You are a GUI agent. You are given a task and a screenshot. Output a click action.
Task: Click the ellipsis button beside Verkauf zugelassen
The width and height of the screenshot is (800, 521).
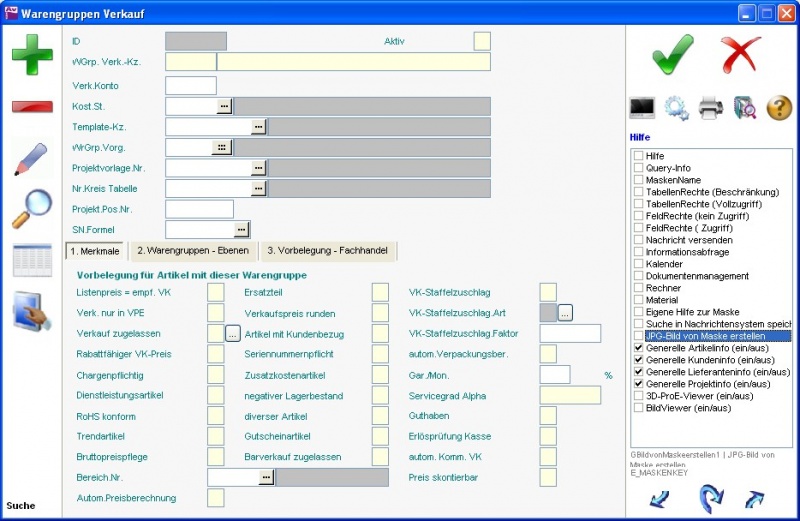coord(233,334)
